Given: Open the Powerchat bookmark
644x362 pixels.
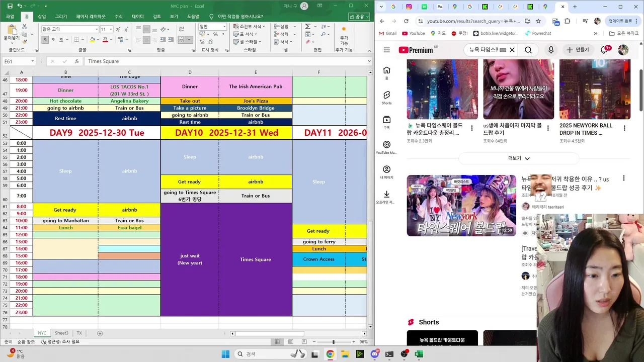Looking at the screenshot, I should [538, 34].
